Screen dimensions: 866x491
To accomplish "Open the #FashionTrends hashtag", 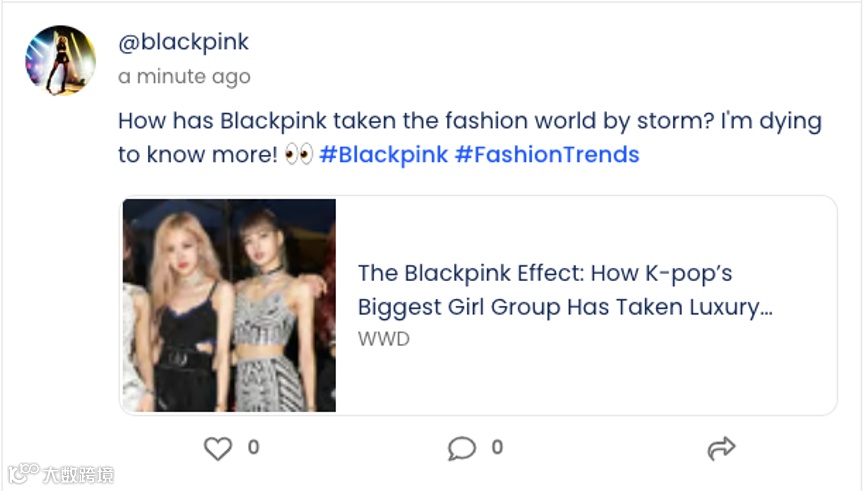I will pyautogui.click(x=546, y=155).
